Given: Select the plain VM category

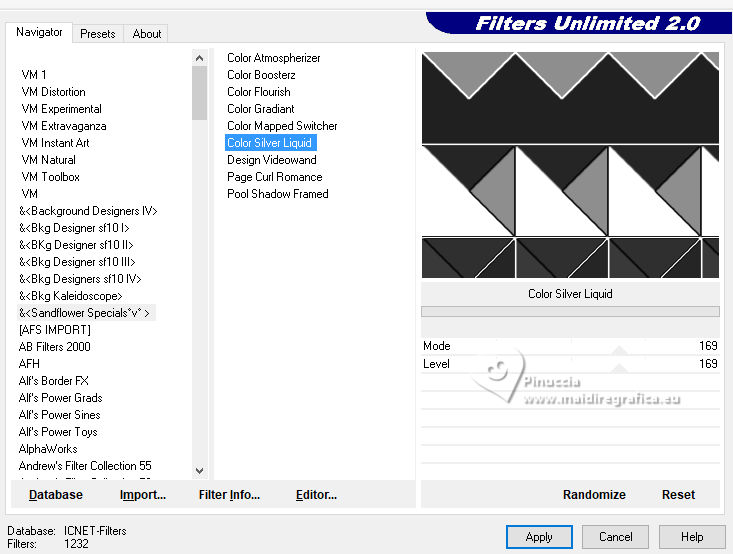Looking at the screenshot, I should coord(29,194).
